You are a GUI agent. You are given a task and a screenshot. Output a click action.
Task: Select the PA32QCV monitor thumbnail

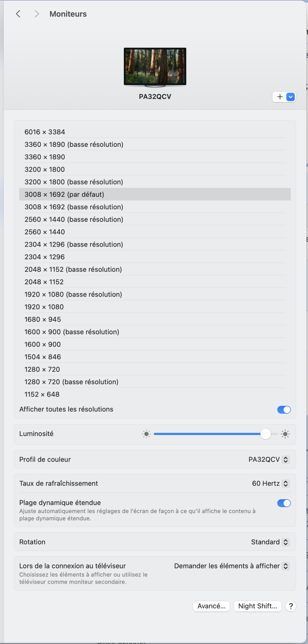coord(155,67)
